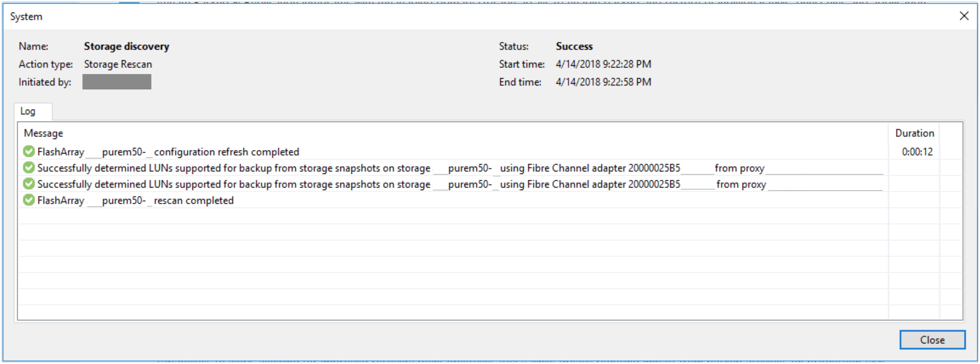This screenshot has width=980, height=364.
Task: Click the end time 4/14/2018 9:22:58 PM
Action: (x=603, y=82)
